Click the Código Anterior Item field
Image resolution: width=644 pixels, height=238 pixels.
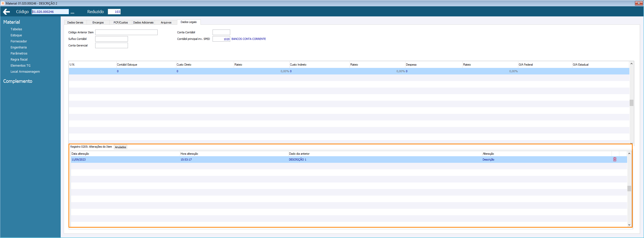click(x=126, y=32)
